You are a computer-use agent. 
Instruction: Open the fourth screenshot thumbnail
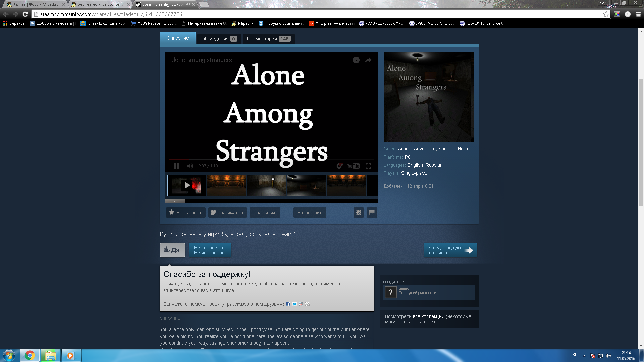(x=307, y=185)
